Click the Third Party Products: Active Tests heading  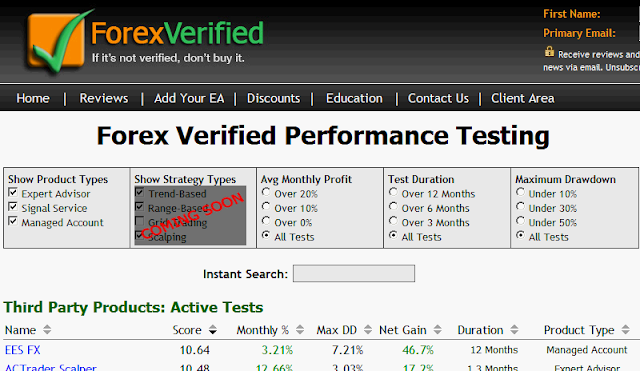133,307
